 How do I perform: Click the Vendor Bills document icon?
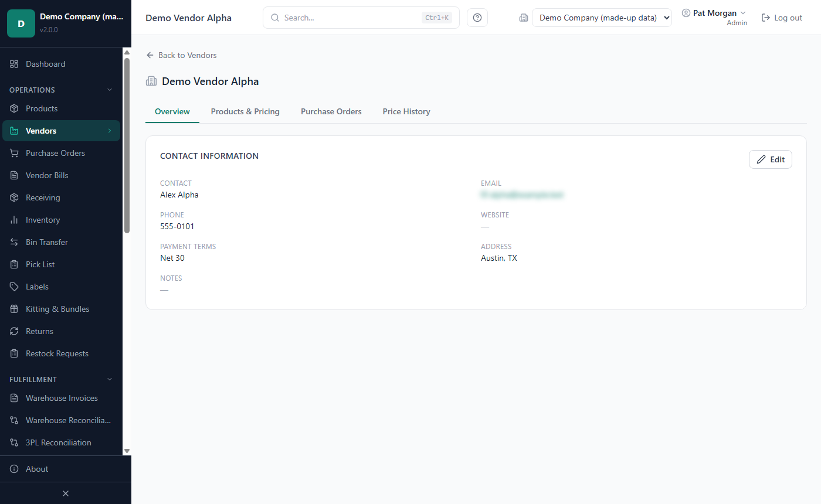(x=14, y=175)
